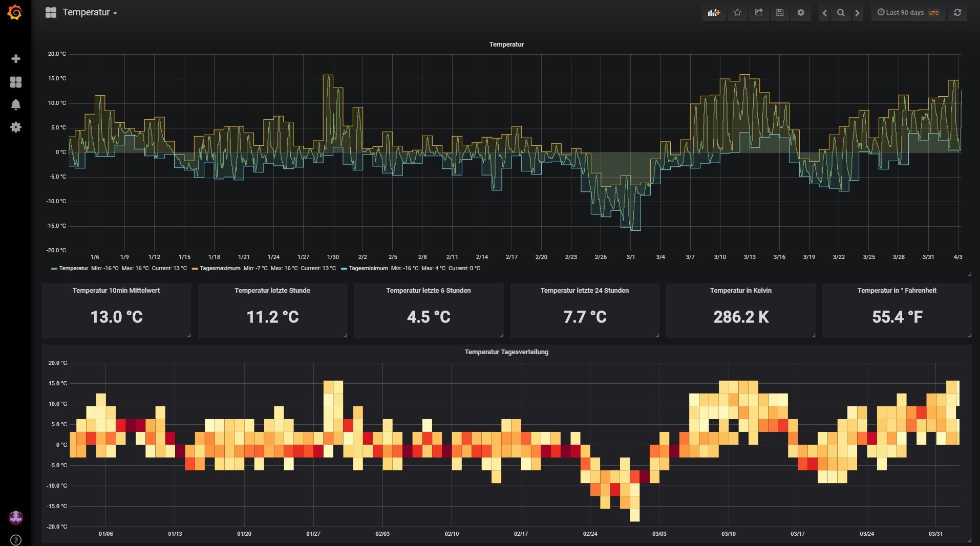
Task: Open dashboard settings gear in top bar
Action: pyautogui.click(x=801, y=13)
